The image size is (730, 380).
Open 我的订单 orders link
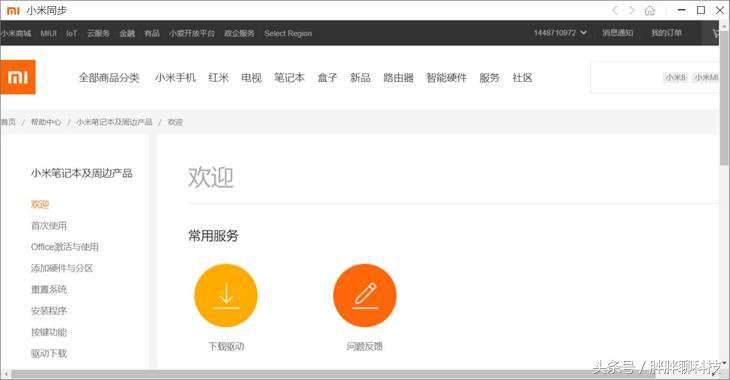pyautogui.click(x=667, y=33)
